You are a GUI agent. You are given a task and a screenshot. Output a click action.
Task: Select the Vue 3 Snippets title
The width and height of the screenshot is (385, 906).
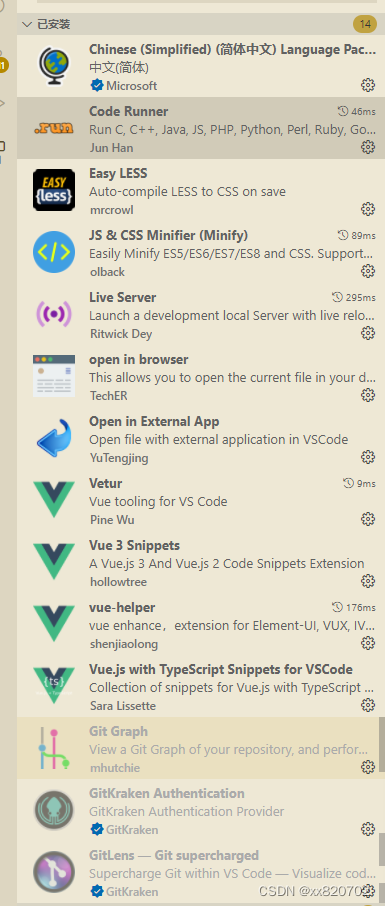click(134, 545)
